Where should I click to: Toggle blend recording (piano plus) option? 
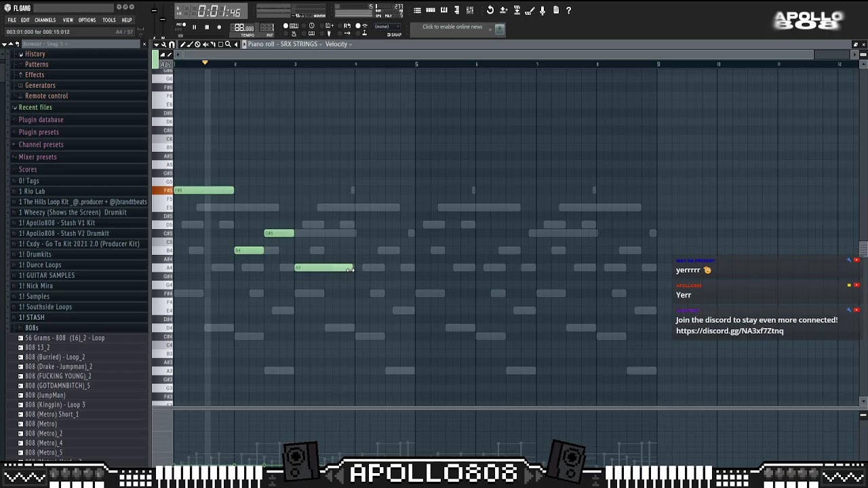328,26
